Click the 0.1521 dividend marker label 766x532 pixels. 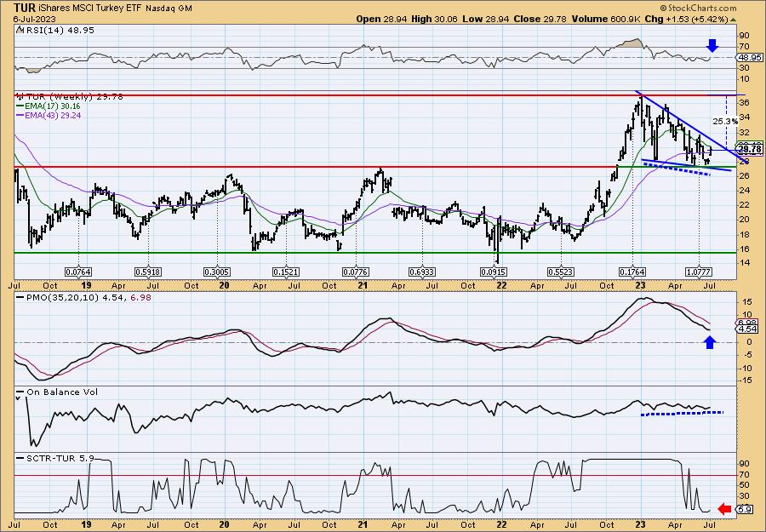click(x=286, y=272)
